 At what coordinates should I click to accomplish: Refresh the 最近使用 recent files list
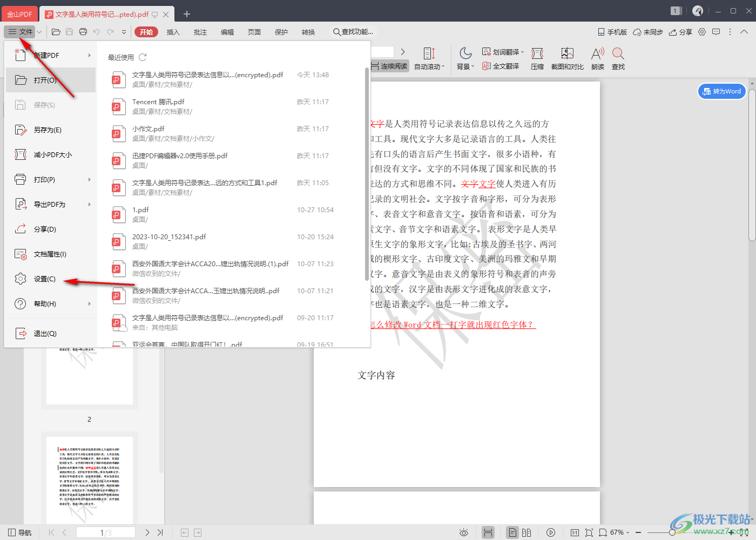tap(143, 57)
